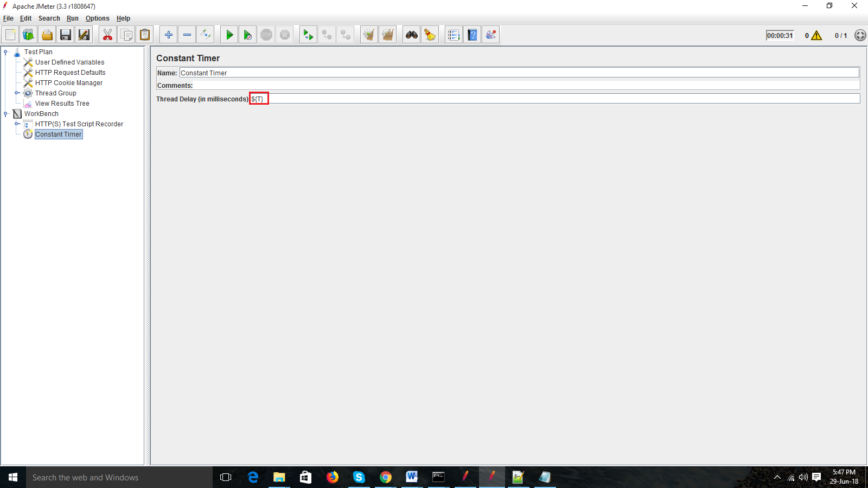868x488 pixels.
Task: Open the Windows Start menu
Action: point(13,477)
